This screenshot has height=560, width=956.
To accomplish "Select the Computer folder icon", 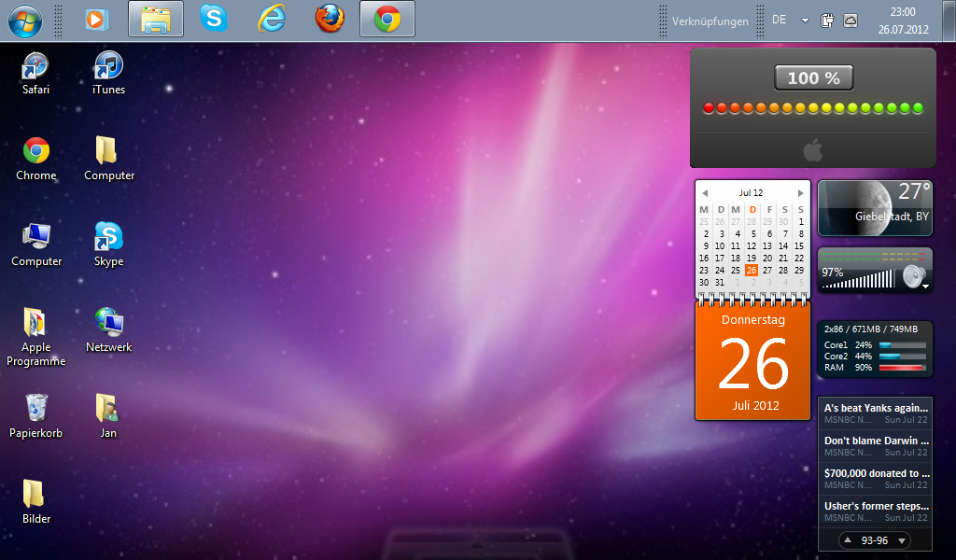I will coord(109,159).
